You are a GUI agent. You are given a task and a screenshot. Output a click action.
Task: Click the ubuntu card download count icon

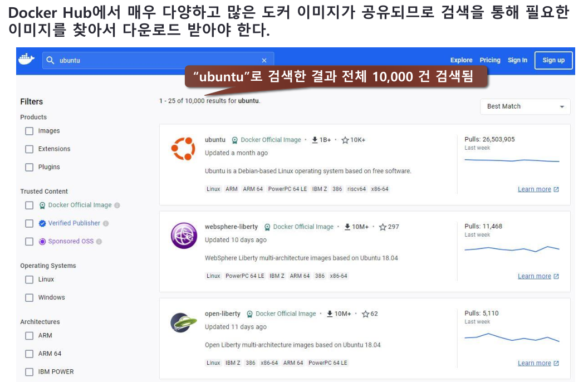(315, 140)
